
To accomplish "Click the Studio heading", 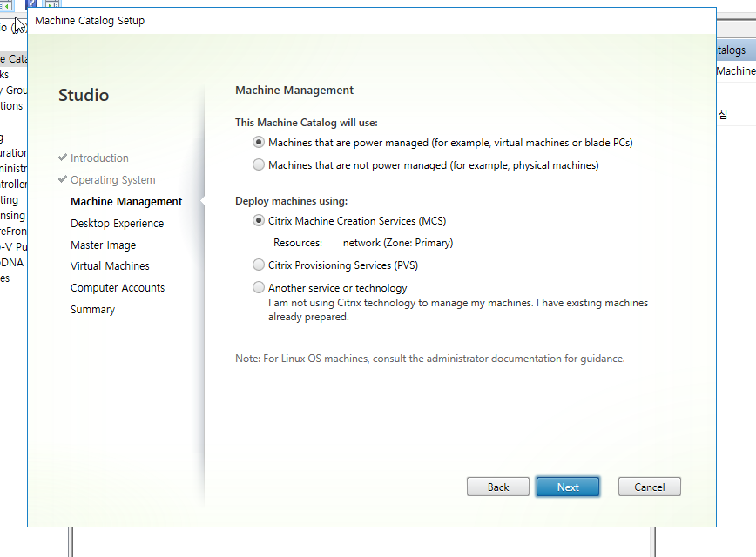I will (84, 95).
